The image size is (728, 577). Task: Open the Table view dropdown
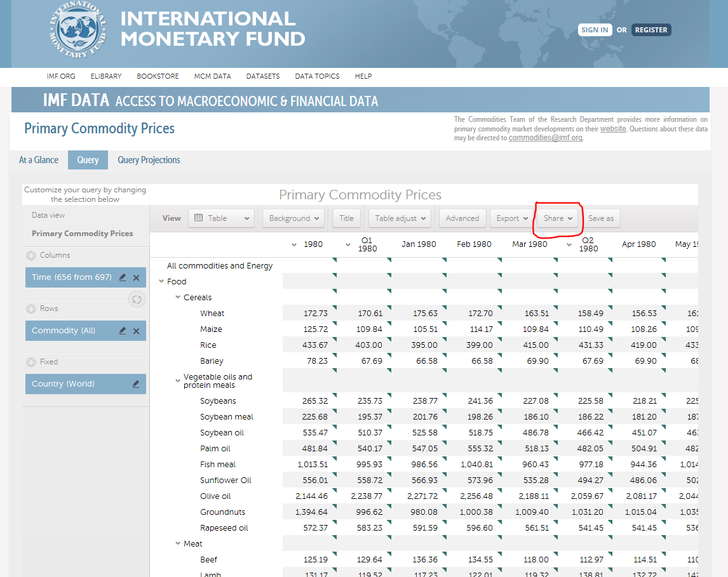pos(222,218)
